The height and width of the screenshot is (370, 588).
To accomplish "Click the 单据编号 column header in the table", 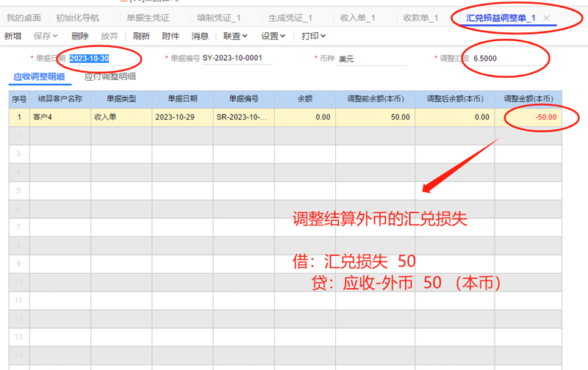I will (x=244, y=99).
